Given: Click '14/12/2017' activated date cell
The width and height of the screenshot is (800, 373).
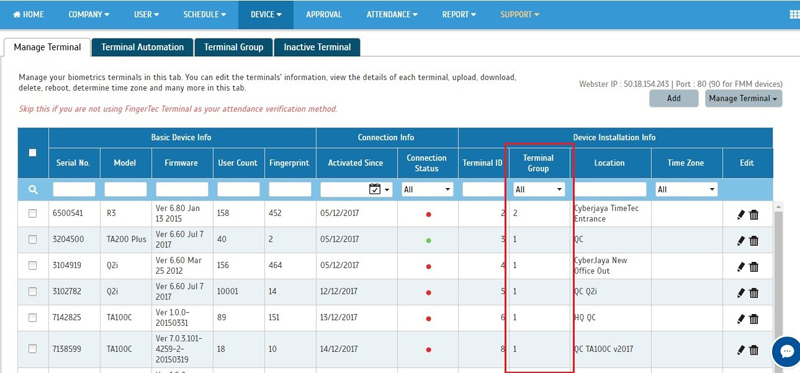Looking at the screenshot, I should pos(357,350).
